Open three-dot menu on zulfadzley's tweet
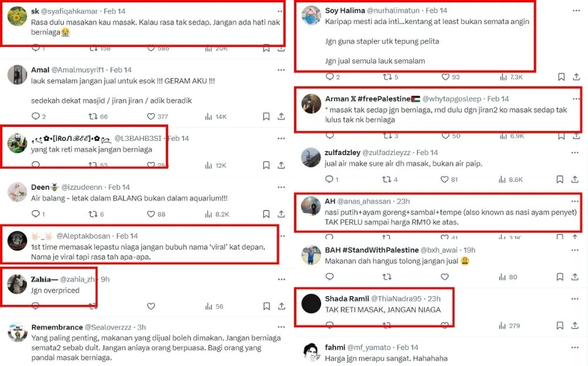 [576, 152]
